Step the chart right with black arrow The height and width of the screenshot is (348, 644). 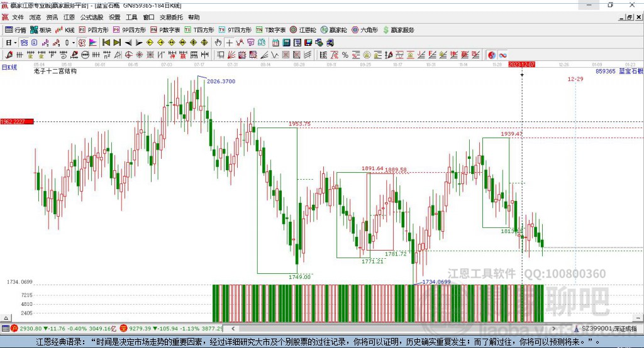coord(139,43)
